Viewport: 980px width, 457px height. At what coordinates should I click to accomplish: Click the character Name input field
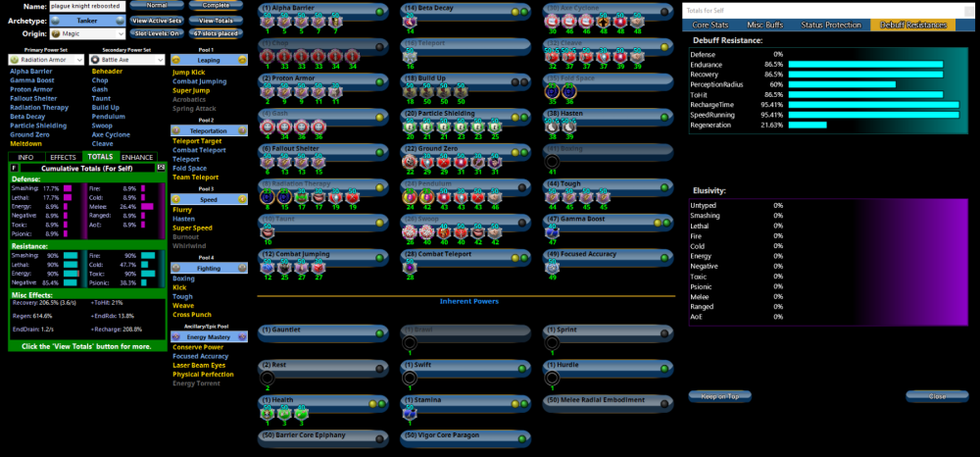coord(87,6)
